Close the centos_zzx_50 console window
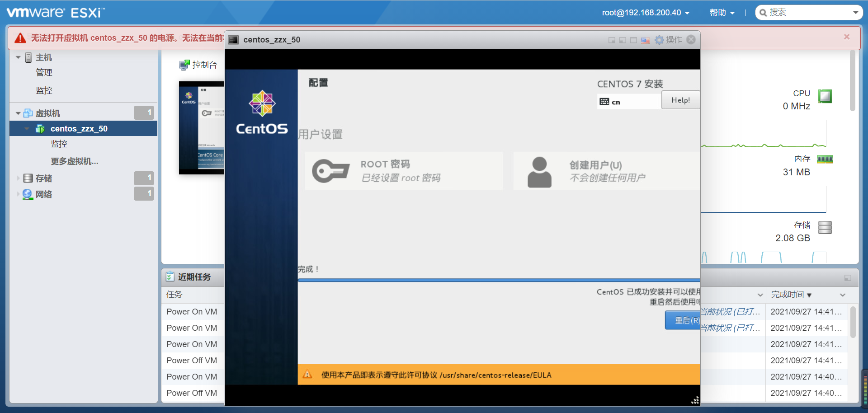 coord(691,40)
